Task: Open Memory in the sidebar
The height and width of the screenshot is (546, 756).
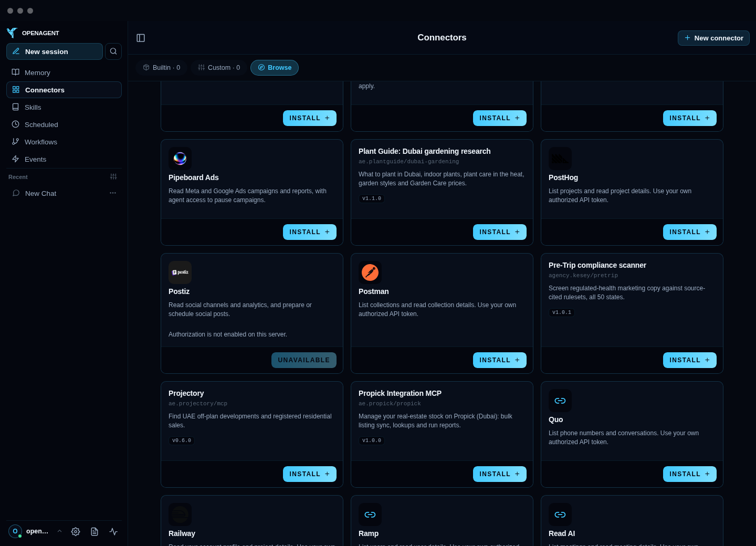Action: pyautogui.click(x=64, y=72)
